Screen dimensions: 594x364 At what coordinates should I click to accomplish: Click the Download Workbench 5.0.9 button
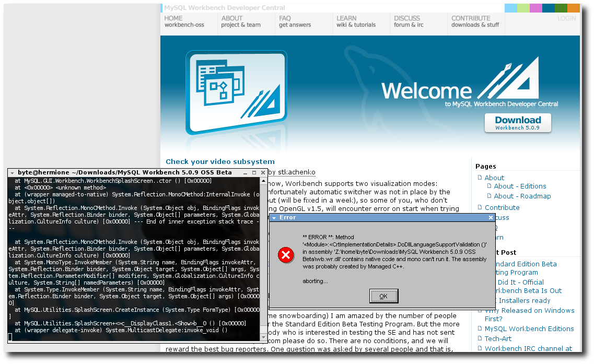[518, 123]
